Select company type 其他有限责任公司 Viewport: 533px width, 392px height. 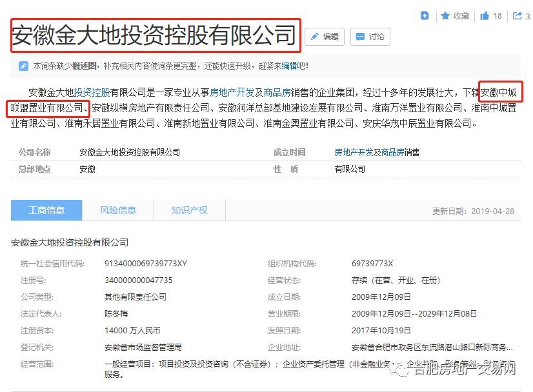136,297
